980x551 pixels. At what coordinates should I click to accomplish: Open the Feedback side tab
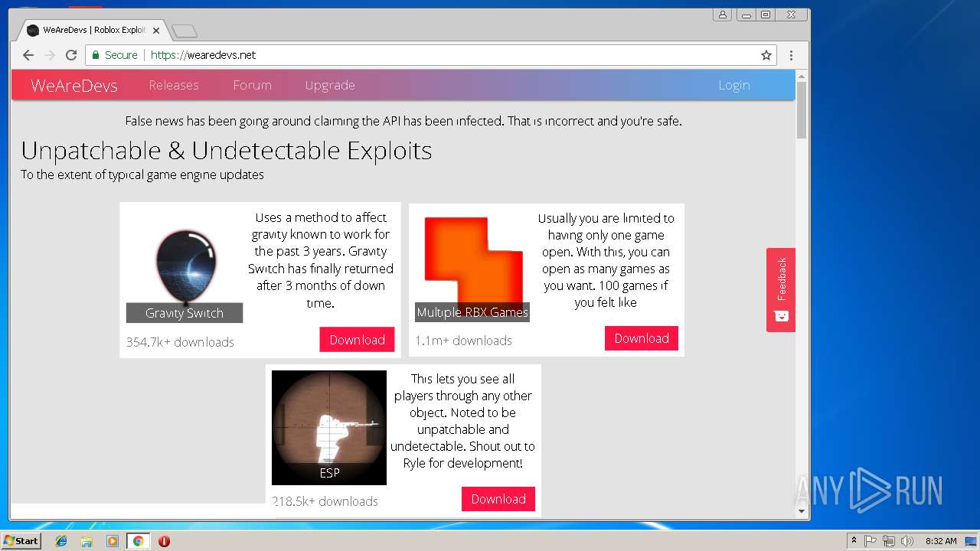781,289
